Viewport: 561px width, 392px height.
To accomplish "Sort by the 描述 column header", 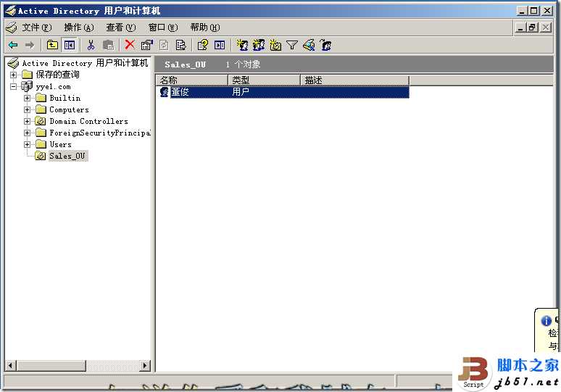I will tap(354, 80).
